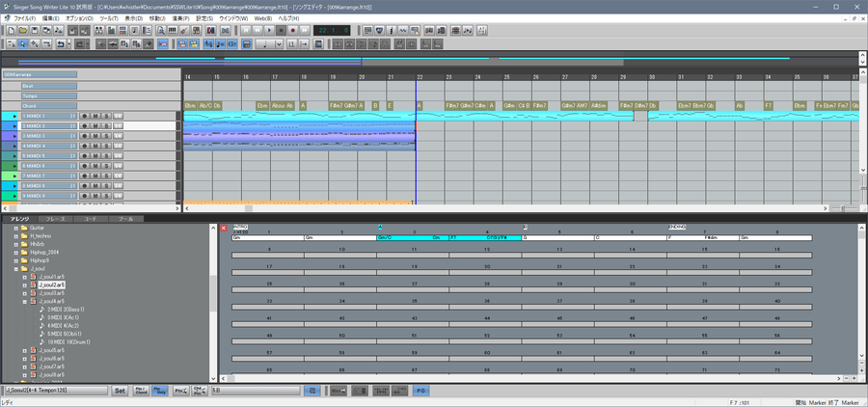Switch to the フレーズ tab
This screenshot has height=407, width=868.
tap(57, 219)
